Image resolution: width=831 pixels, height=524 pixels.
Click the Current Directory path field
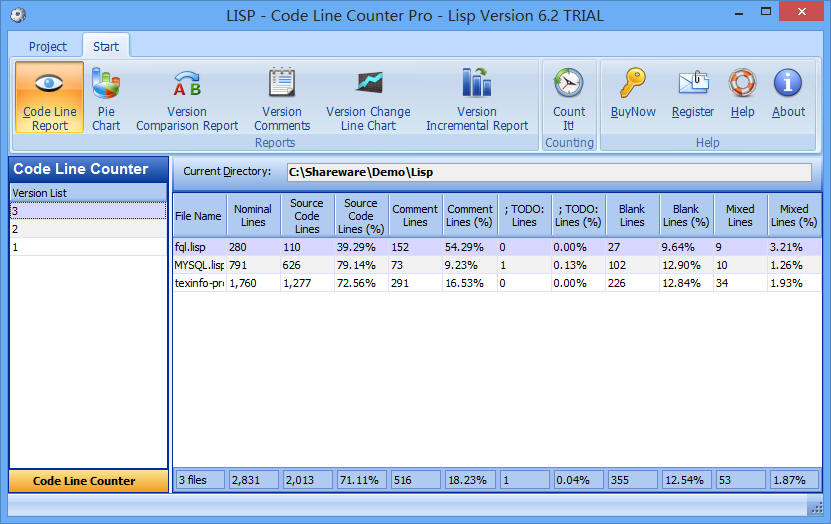point(549,172)
